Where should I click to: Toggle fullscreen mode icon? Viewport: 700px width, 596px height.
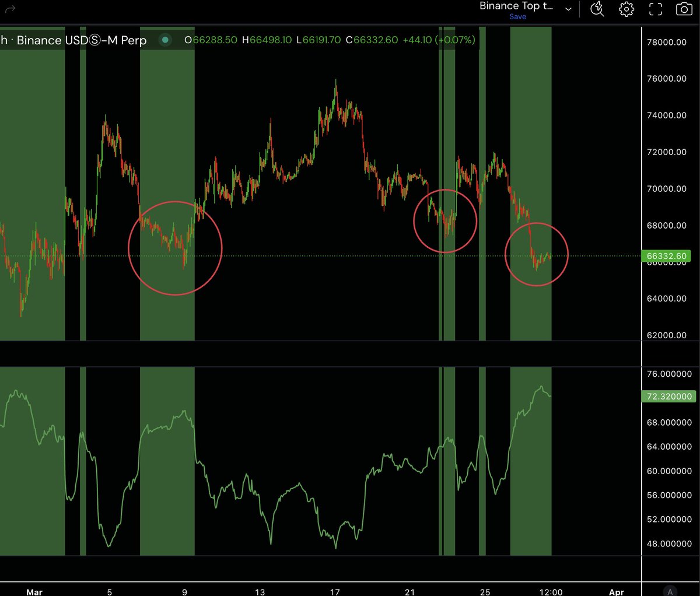tap(656, 9)
